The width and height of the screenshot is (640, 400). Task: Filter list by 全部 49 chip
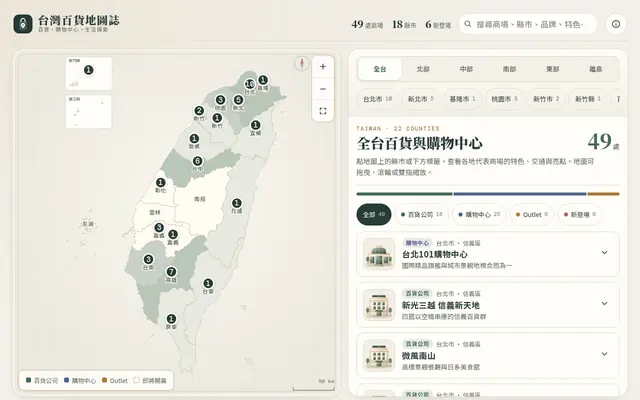point(374,214)
